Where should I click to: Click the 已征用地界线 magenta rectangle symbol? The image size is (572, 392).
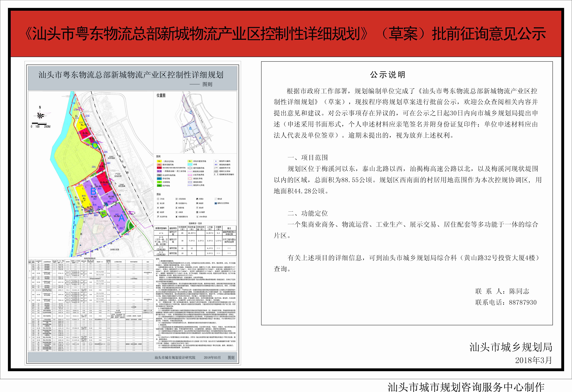[x=190, y=175]
